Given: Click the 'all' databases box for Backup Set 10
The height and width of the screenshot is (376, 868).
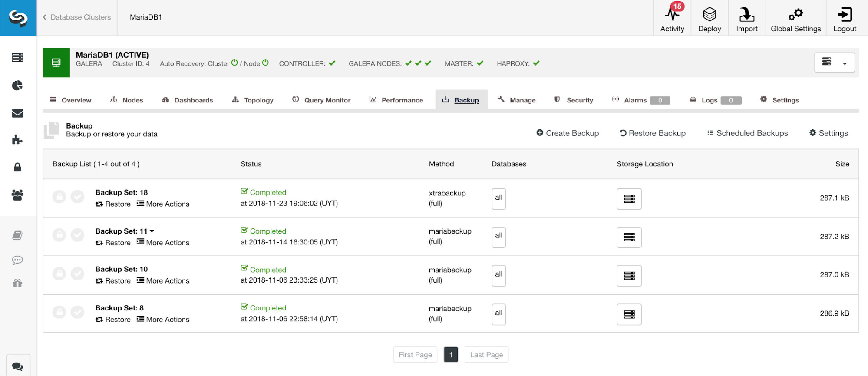Looking at the screenshot, I should coord(498,276).
